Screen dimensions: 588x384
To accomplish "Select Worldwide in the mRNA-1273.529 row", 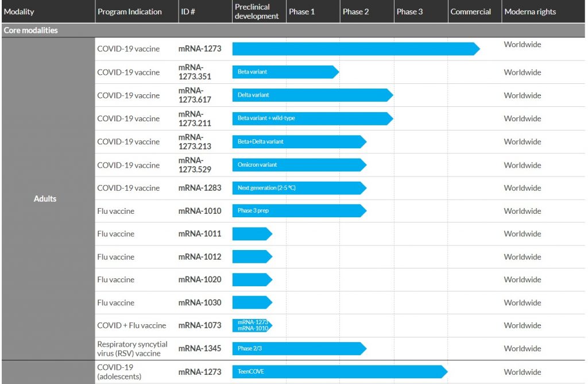I will (x=523, y=165).
